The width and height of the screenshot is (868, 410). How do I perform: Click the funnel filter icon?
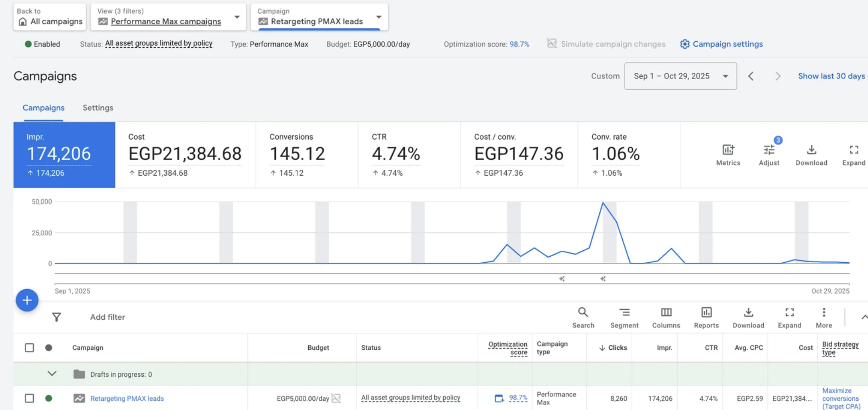(x=57, y=317)
